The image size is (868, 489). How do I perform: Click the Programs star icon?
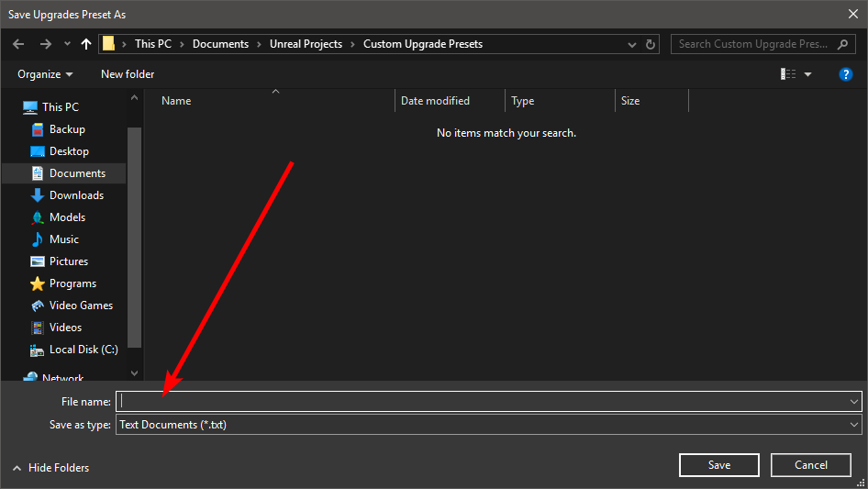(x=37, y=283)
